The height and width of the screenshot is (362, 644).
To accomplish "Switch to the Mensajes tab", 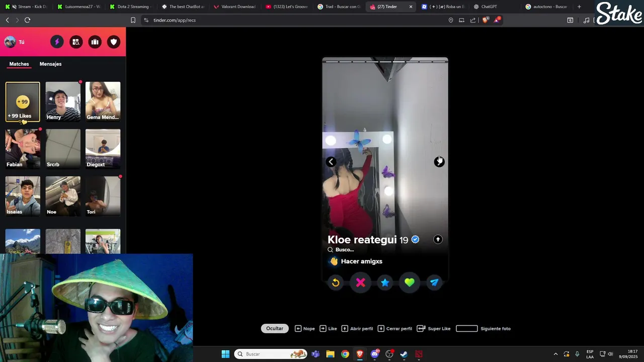I will point(50,64).
